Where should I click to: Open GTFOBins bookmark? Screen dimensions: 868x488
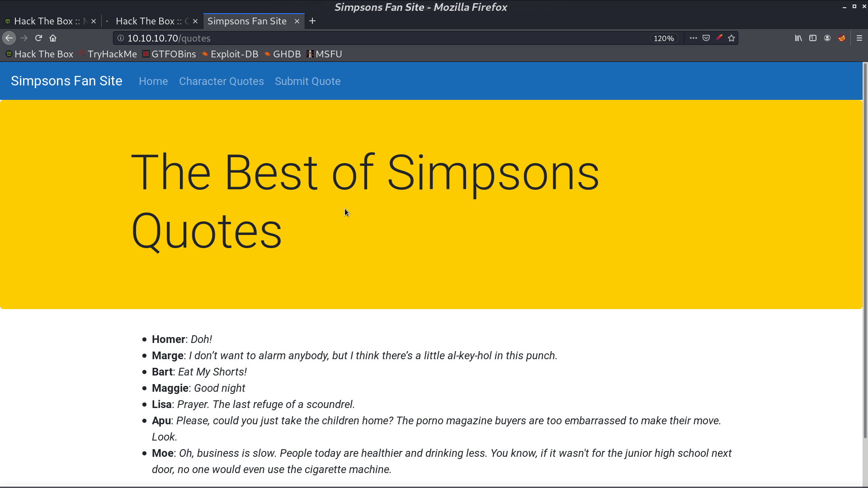click(169, 54)
